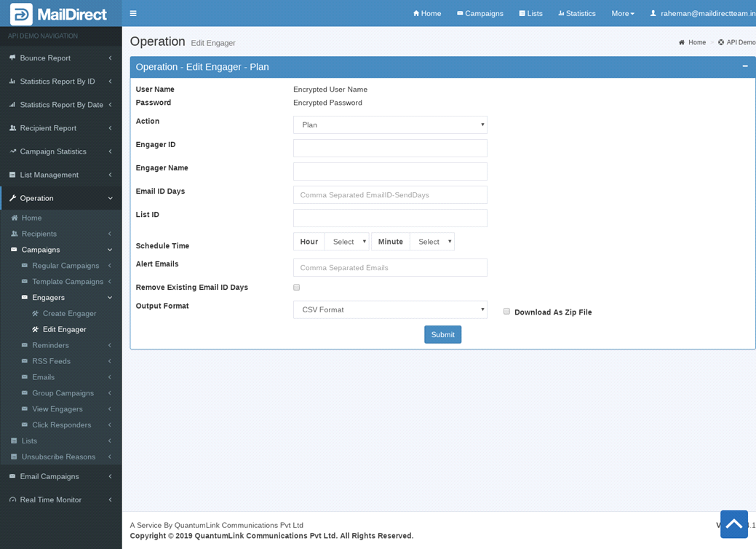756x549 pixels.
Task: Open Create Engager in sidebar
Action: (x=69, y=313)
